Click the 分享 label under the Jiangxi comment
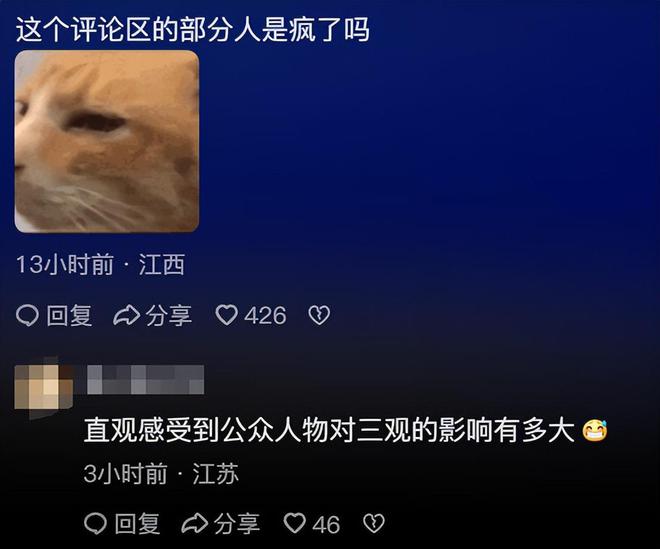Screen dimensions: 660x549 [x=168, y=316]
